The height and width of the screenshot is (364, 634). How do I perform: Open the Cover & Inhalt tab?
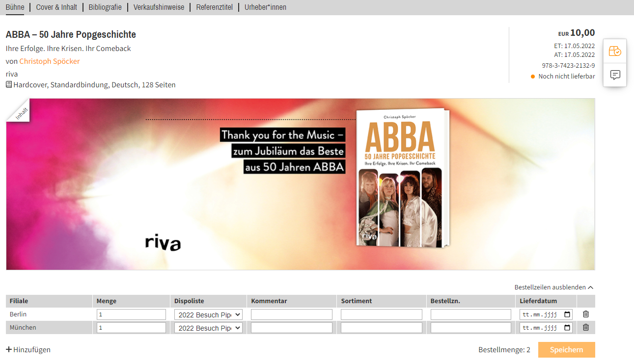click(x=56, y=7)
